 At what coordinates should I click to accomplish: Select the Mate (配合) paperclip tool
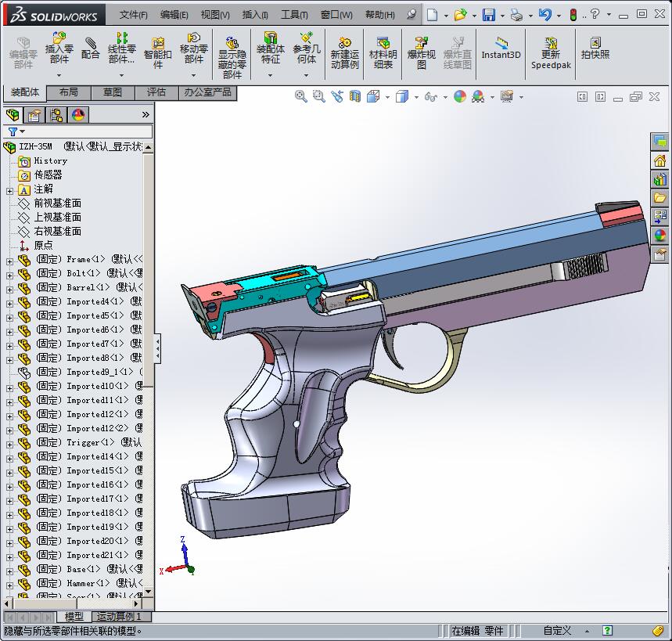pyautogui.click(x=90, y=48)
